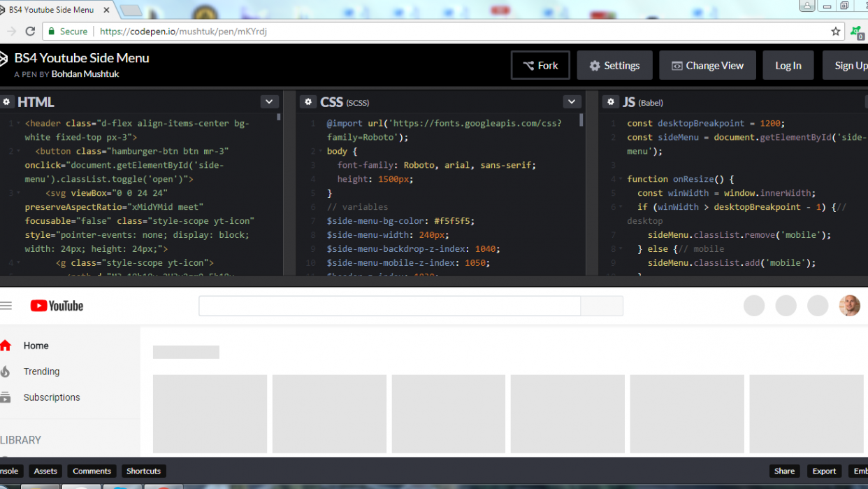Click the YouTube logo in preview
Screen dimensions: 868x489
click(57, 306)
